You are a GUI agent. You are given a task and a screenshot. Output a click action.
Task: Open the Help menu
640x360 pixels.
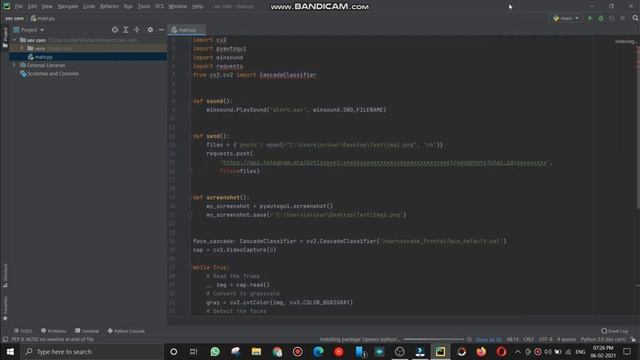pyautogui.click(x=198, y=7)
